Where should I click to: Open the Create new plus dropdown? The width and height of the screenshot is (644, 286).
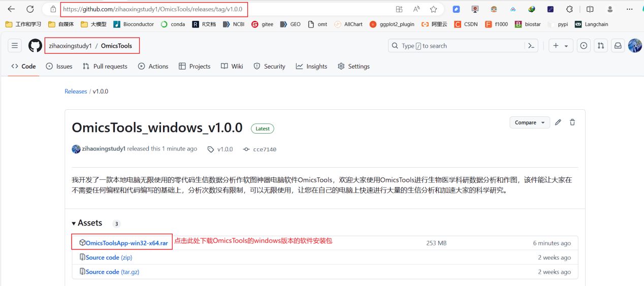click(561, 46)
